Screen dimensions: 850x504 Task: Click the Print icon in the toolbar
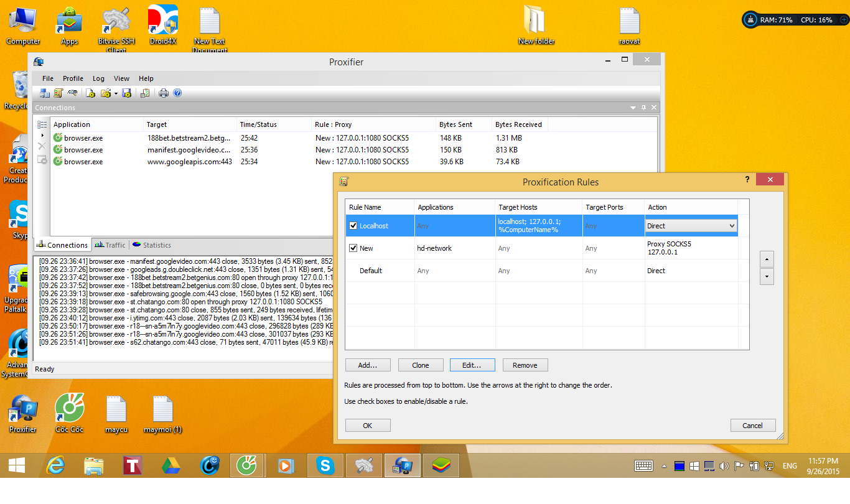[164, 93]
